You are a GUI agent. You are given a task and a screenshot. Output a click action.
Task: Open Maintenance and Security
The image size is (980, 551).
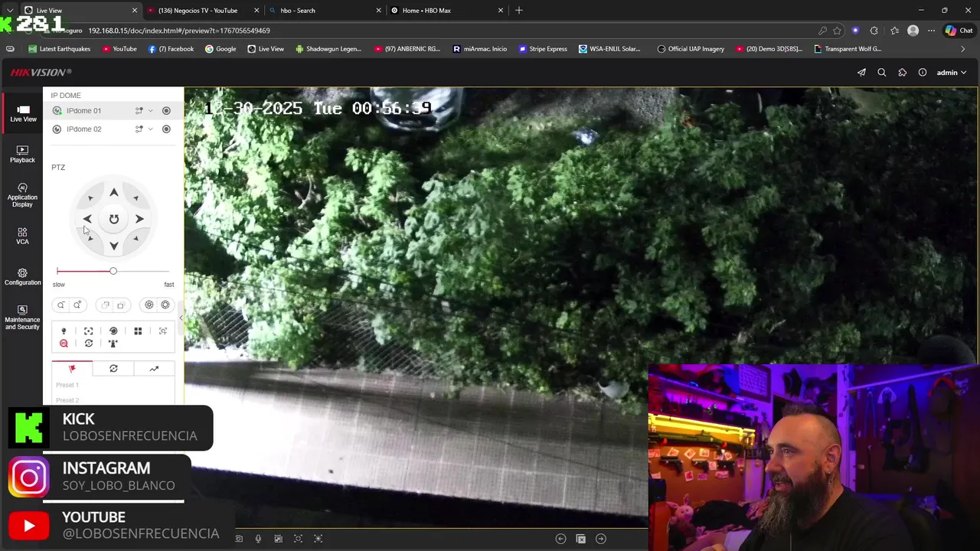click(22, 318)
